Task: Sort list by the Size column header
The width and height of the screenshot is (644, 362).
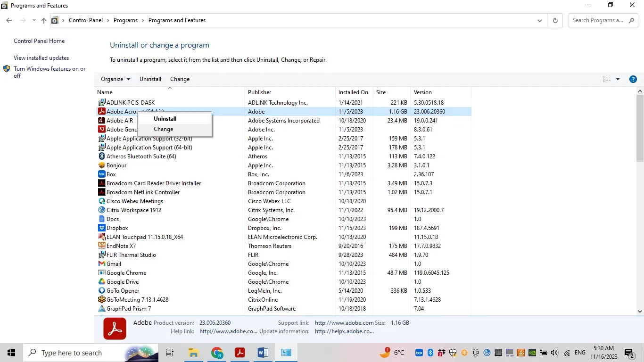Action: coord(392,92)
